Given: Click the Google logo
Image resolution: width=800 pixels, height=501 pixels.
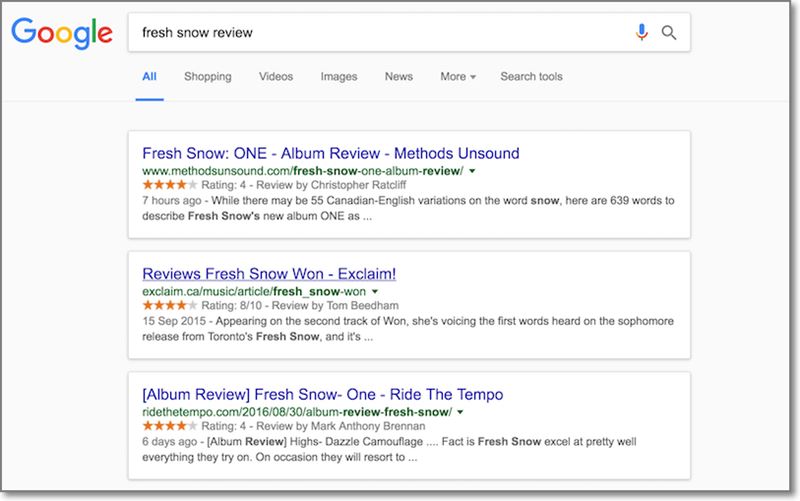Looking at the screenshot, I should point(62,33).
